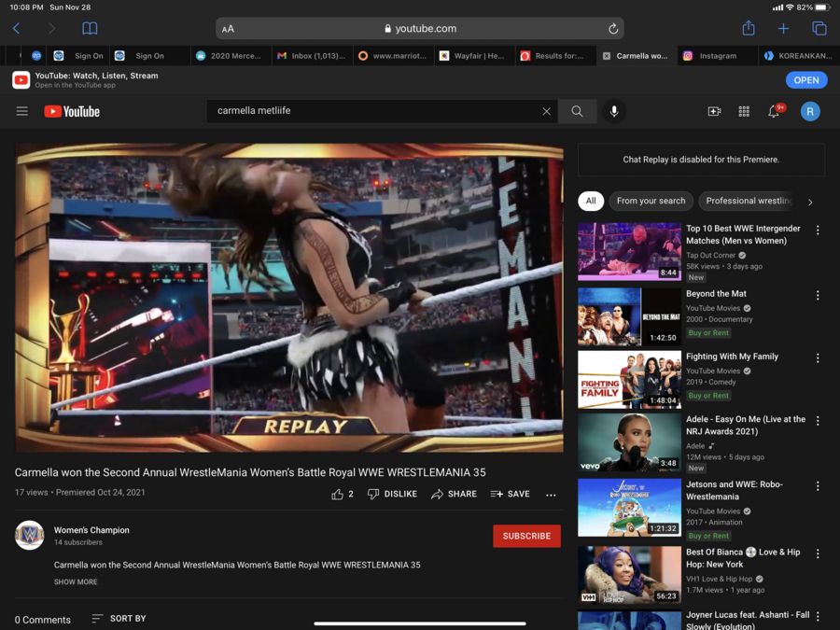Switch to www.marriot... tab

pos(394,56)
